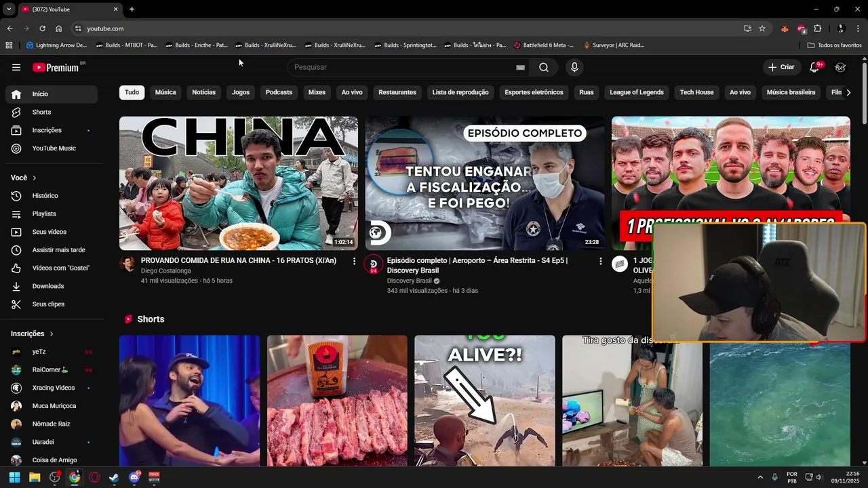Screen dimensions: 868x488
Task: Go to Inscrições in the sidebar
Action: click(x=52, y=130)
